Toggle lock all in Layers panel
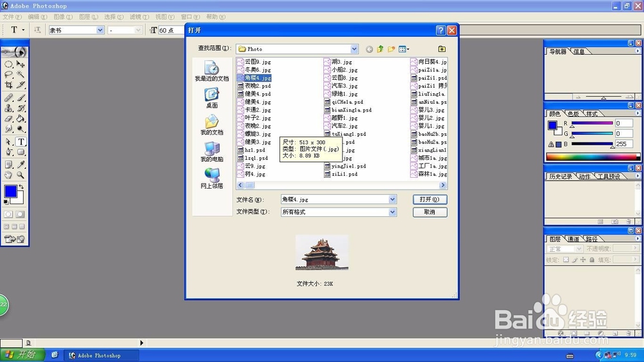 [x=592, y=260]
